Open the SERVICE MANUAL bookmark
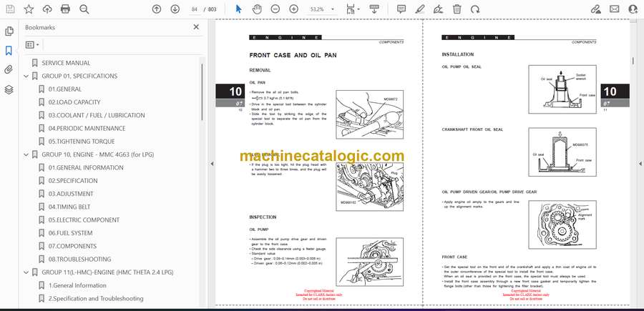 coord(66,63)
